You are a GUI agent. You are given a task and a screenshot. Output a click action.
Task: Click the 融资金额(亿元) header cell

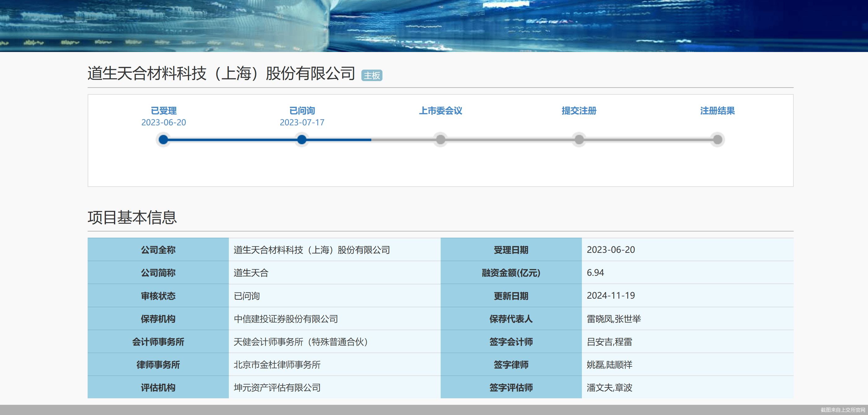click(511, 273)
